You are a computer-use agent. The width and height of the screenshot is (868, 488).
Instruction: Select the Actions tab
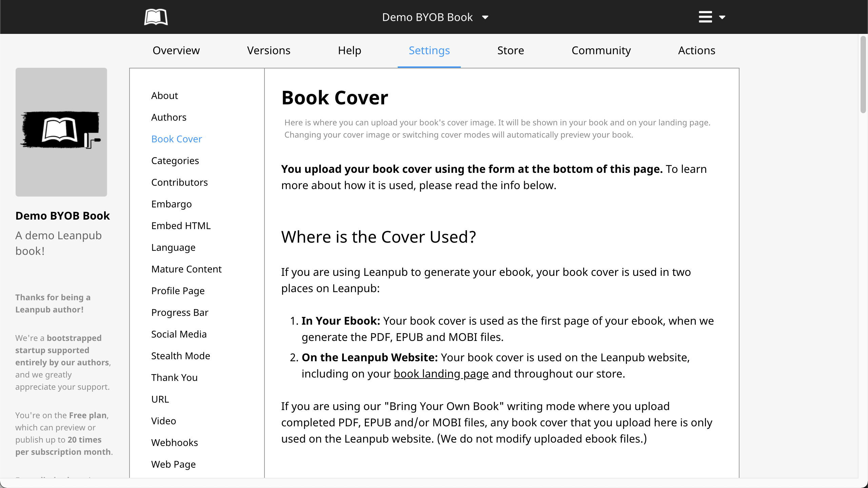[x=696, y=50]
